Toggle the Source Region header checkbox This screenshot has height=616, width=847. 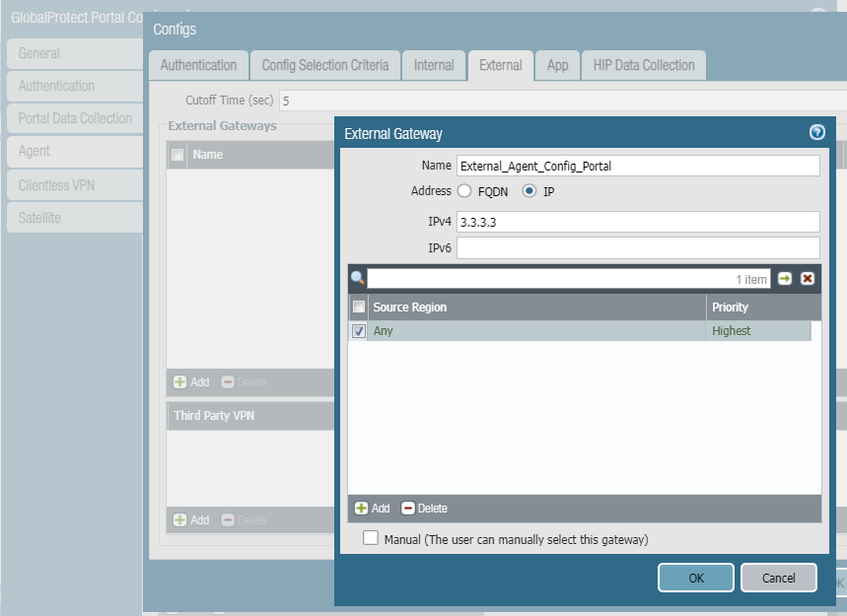click(x=359, y=307)
